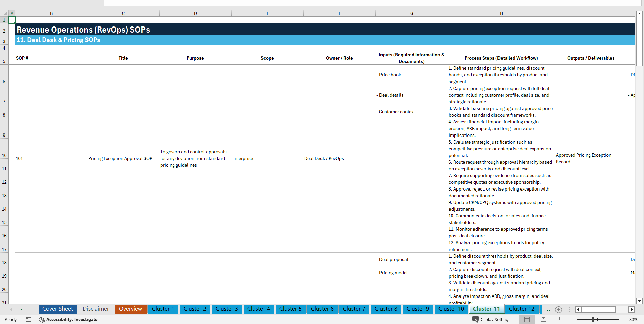Switch to Cluster 8 sheet
This screenshot has width=644, height=324.
(x=386, y=309)
